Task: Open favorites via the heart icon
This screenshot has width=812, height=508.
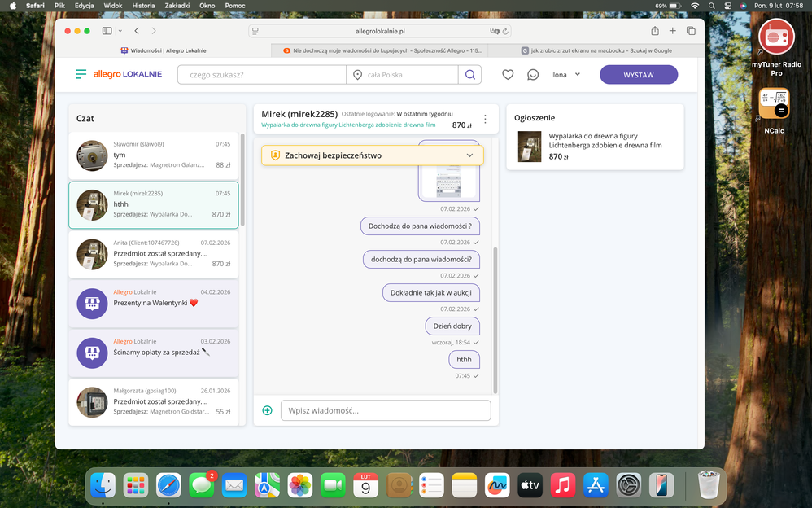Action: pyautogui.click(x=508, y=75)
